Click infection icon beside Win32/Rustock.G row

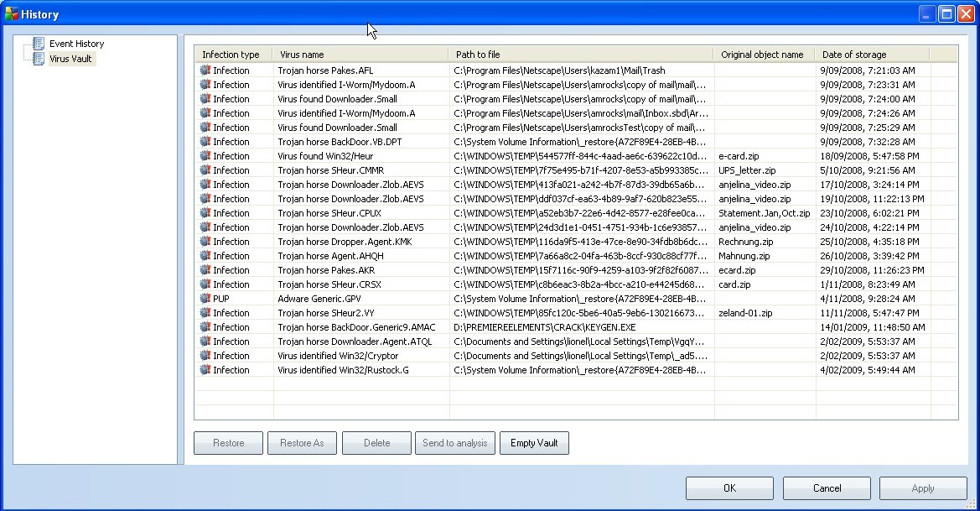click(205, 370)
